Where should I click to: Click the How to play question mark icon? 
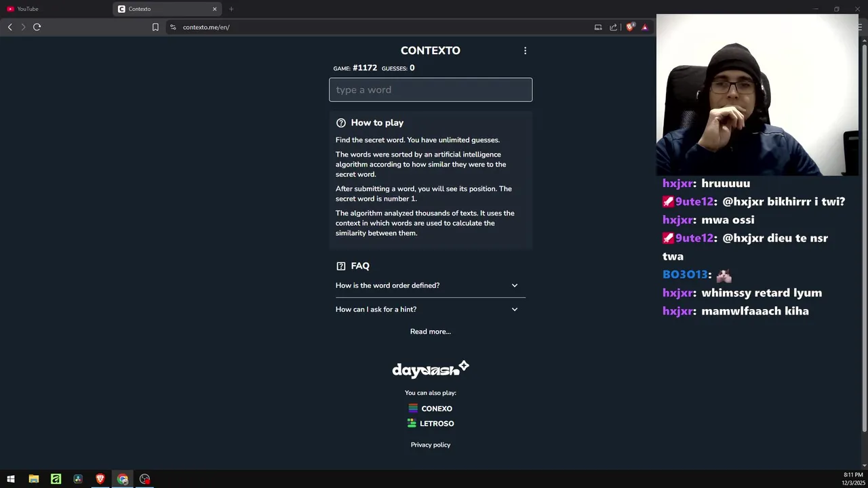(341, 123)
